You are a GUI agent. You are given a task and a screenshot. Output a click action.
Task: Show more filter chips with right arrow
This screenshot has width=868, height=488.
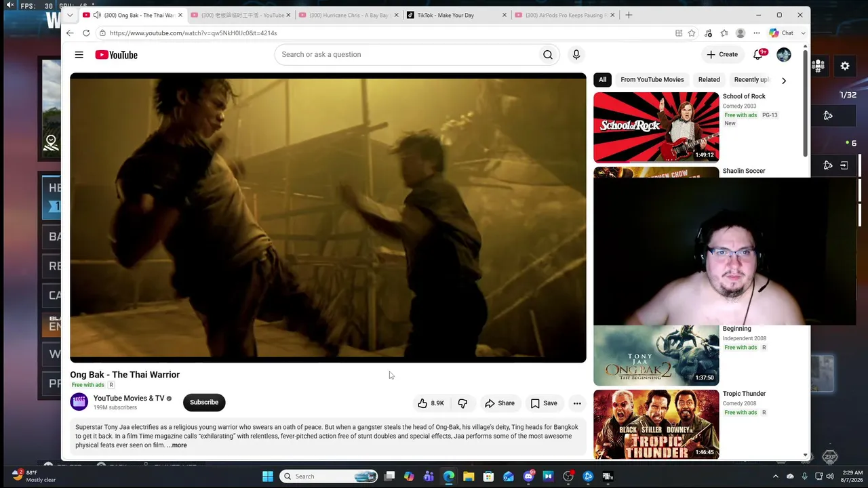pyautogui.click(x=784, y=81)
